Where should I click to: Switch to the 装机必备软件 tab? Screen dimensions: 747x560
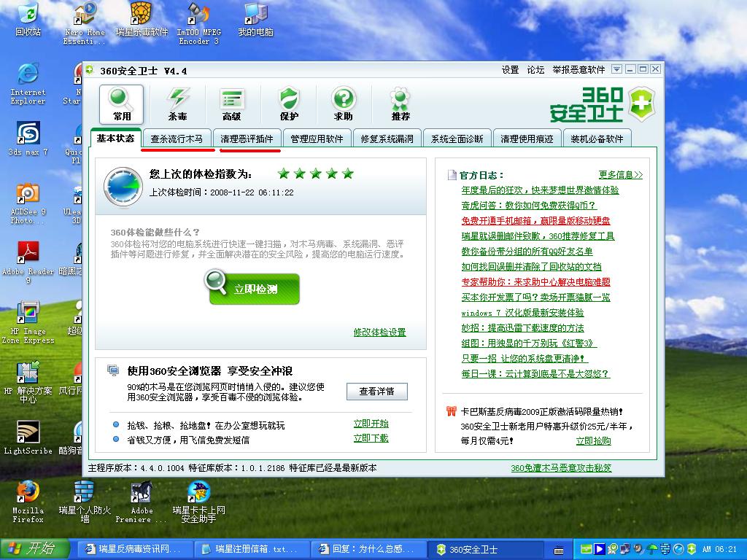pos(597,139)
